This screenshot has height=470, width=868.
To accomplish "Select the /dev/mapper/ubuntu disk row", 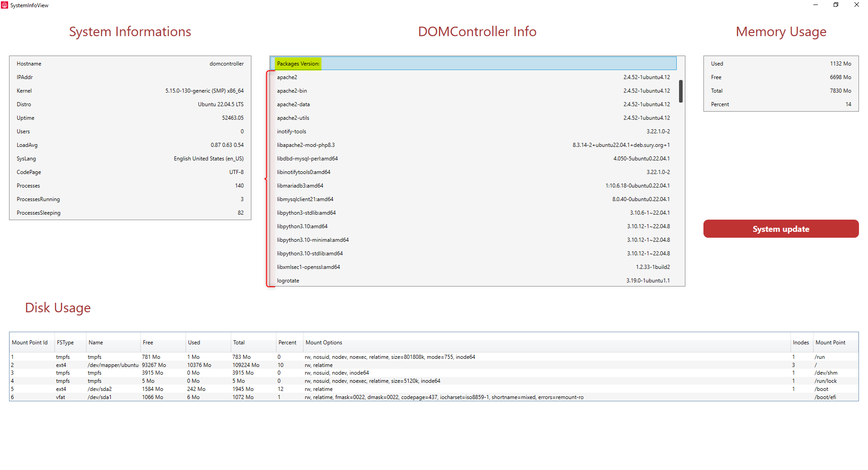I will tap(434, 365).
